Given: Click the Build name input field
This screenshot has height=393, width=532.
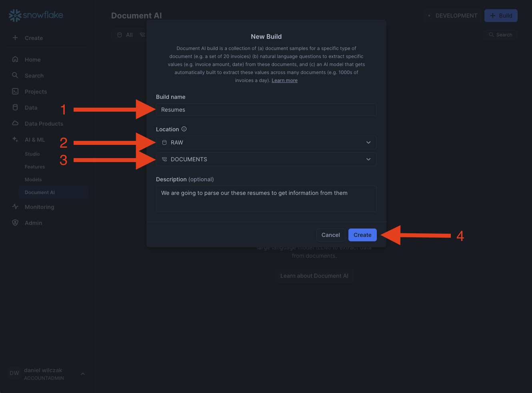Looking at the screenshot, I should click(x=266, y=110).
